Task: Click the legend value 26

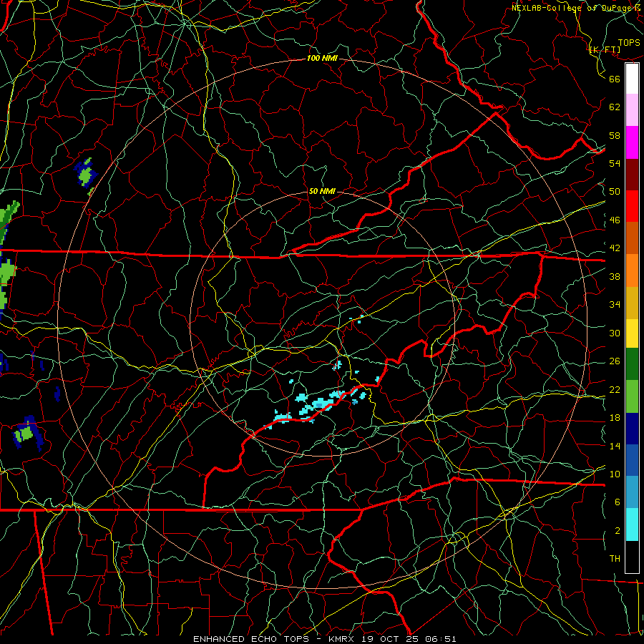Action: click(615, 361)
